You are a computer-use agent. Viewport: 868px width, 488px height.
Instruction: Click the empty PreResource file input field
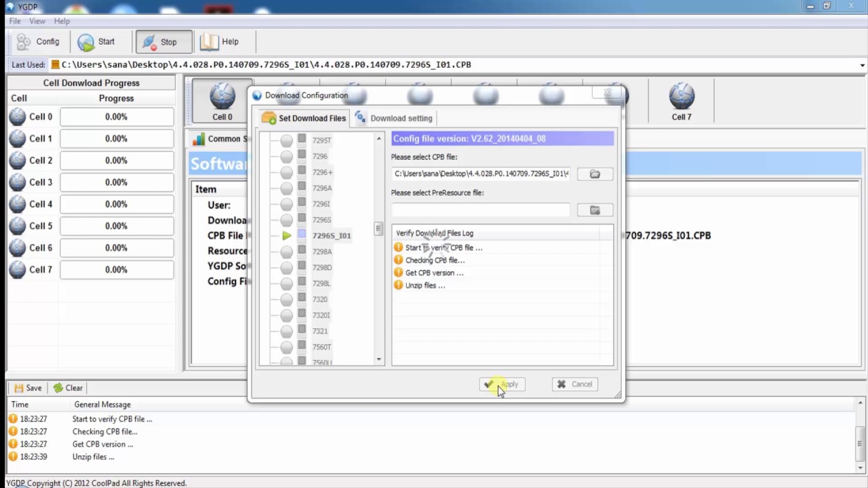(481, 210)
